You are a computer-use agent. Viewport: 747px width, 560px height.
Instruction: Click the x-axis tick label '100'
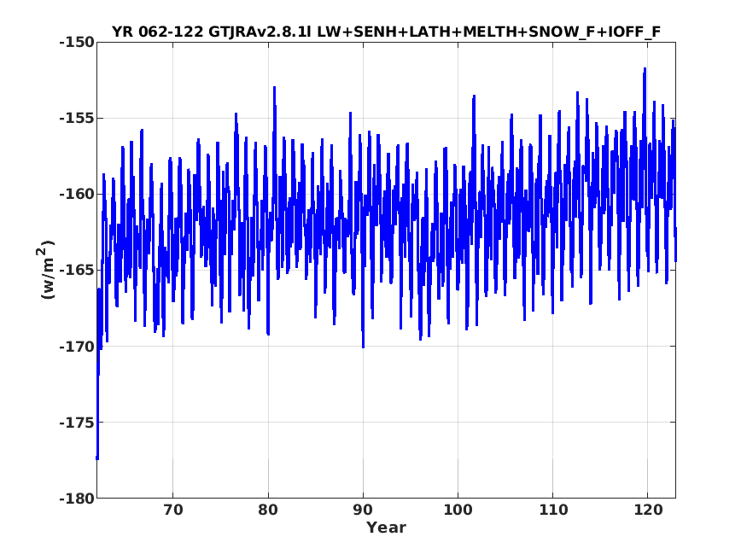coord(458,510)
